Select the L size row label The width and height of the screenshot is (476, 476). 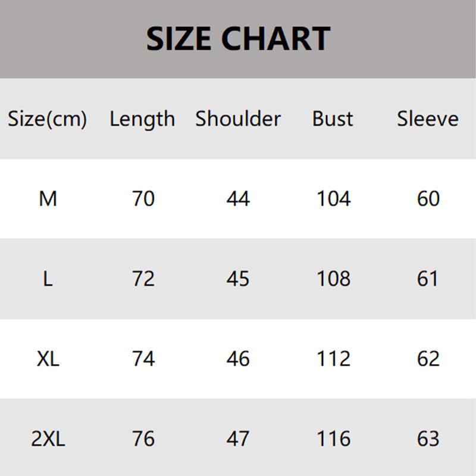tap(48, 279)
